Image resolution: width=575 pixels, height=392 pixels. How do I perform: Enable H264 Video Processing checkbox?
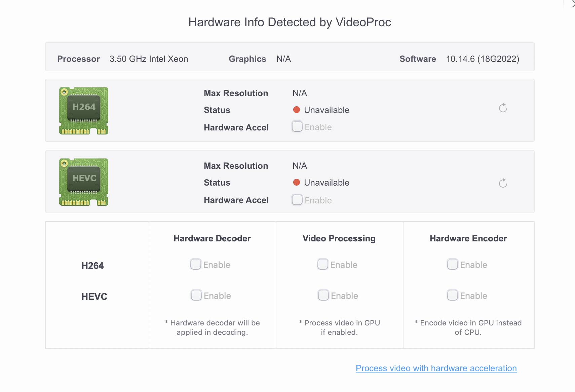(323, 264)
